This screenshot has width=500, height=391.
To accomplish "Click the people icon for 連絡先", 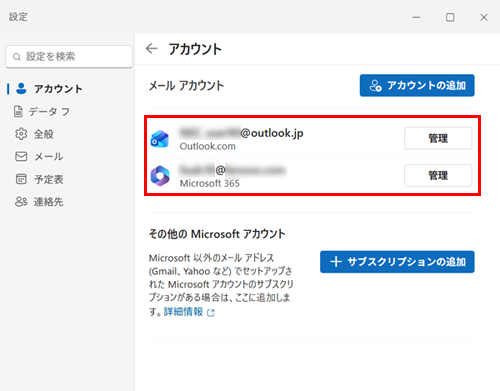I will pyautogui.click(x=21, y=201).
